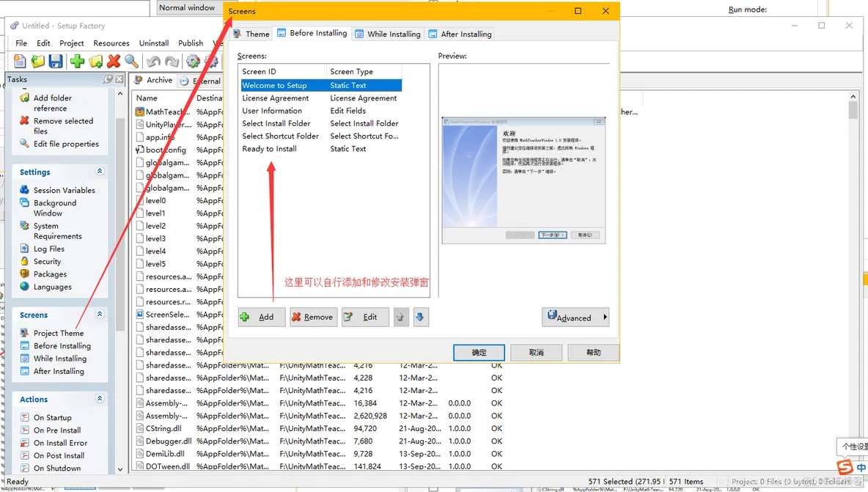This screenshot has height=492, width=868.
Task: Cancel with the 取消 button
Action: [x=537, y=353]
